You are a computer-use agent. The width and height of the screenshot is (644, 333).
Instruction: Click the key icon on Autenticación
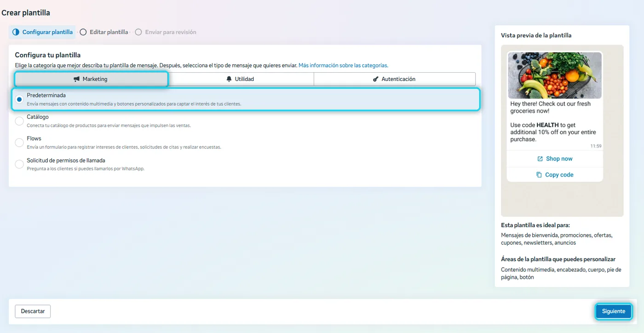coord(376,79)
